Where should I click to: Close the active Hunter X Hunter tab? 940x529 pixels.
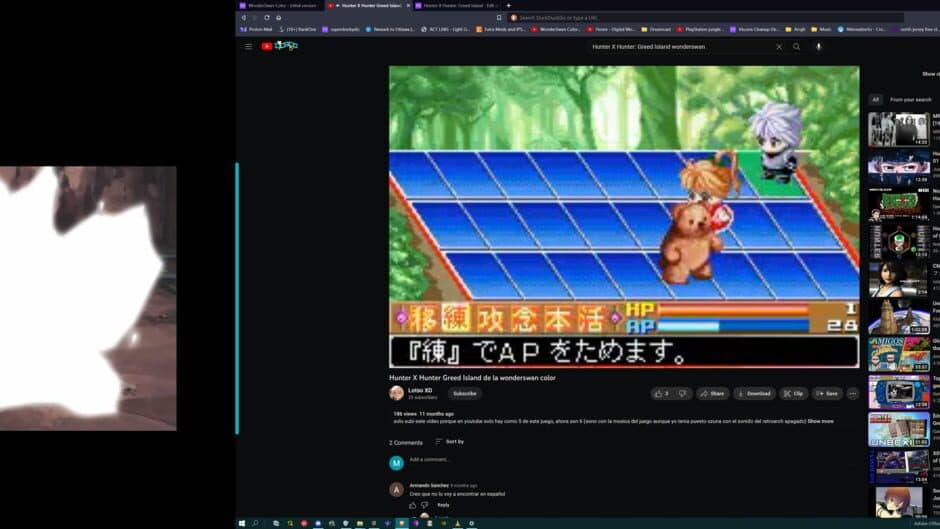(x=408, y=5)
